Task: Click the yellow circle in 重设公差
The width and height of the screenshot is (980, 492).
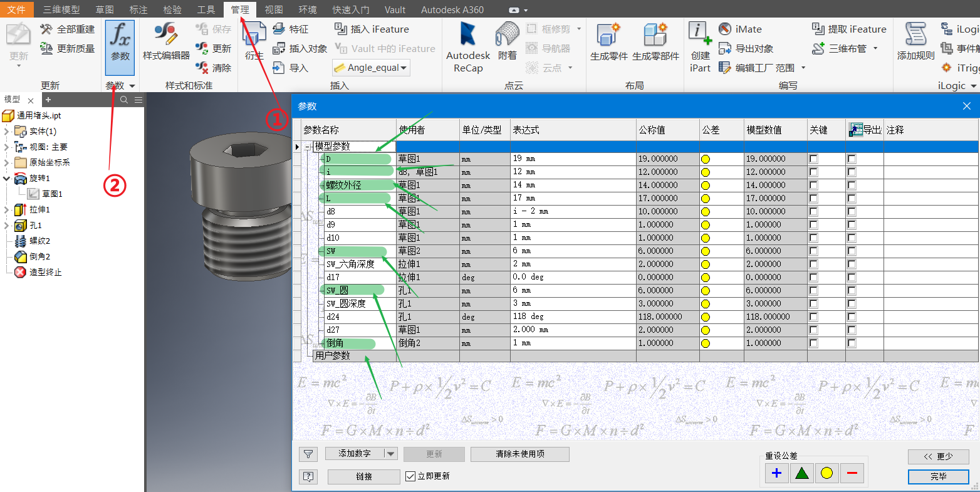Action: click(x=826, y=473)
